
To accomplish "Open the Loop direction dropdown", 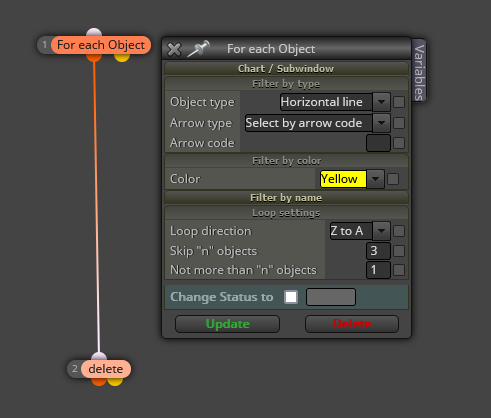I will pos(360,231).
